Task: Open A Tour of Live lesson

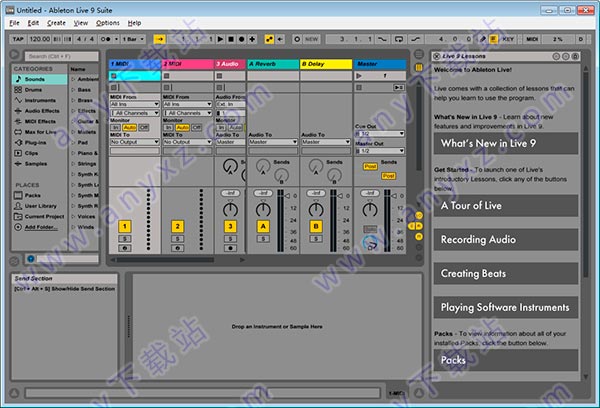Action: pos(505,206)
